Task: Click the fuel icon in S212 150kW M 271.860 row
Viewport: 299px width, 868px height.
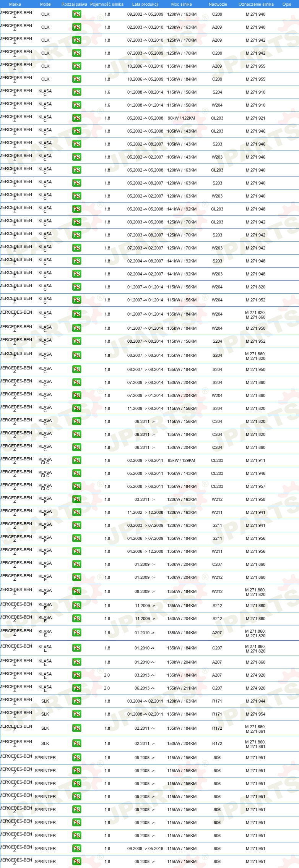Action: tap(76, 619)
